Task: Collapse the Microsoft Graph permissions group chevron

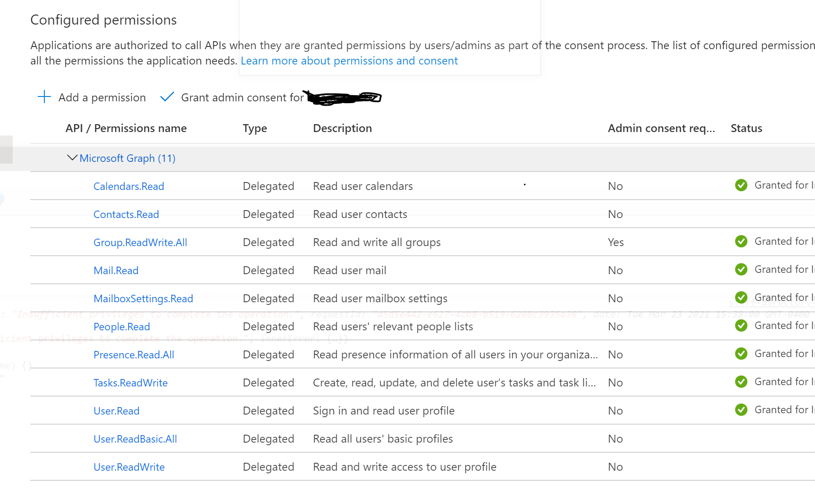Action: pyautogui.click(x=72, y=158)
